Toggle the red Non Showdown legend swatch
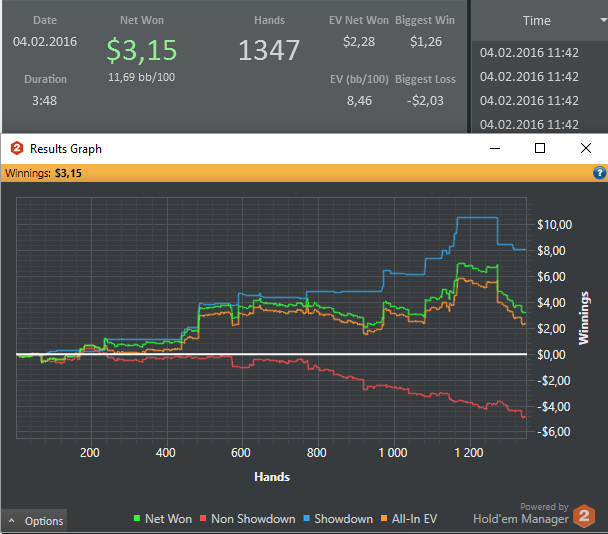Image resolution: width=608 pixels, height=534 pixels. click(x=203, y=518)
